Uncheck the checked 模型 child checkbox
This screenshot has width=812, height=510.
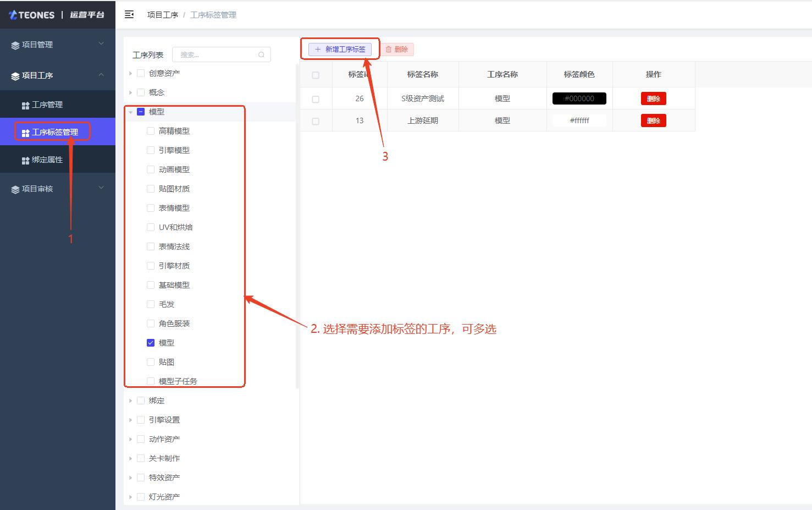tap(151, 343)
